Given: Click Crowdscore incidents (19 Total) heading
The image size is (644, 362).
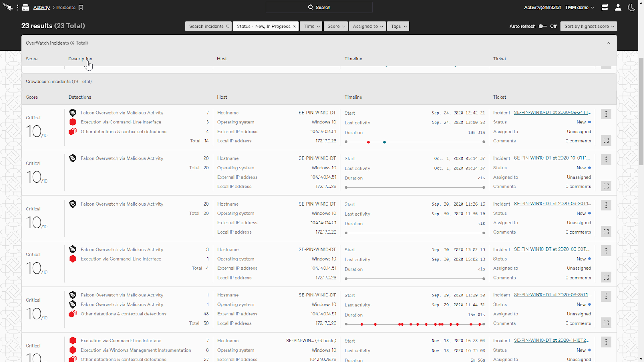Looking at the screenshot, I should tap(59, 81).
